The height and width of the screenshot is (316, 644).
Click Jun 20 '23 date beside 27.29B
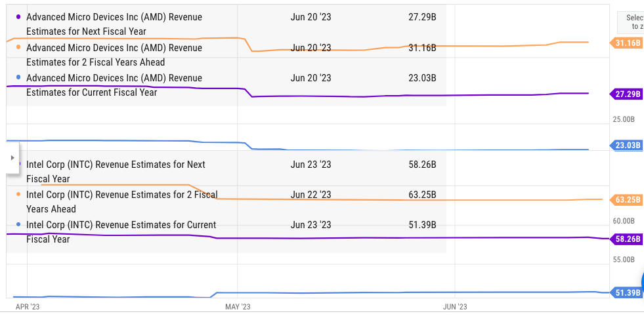tap(311, 17)
